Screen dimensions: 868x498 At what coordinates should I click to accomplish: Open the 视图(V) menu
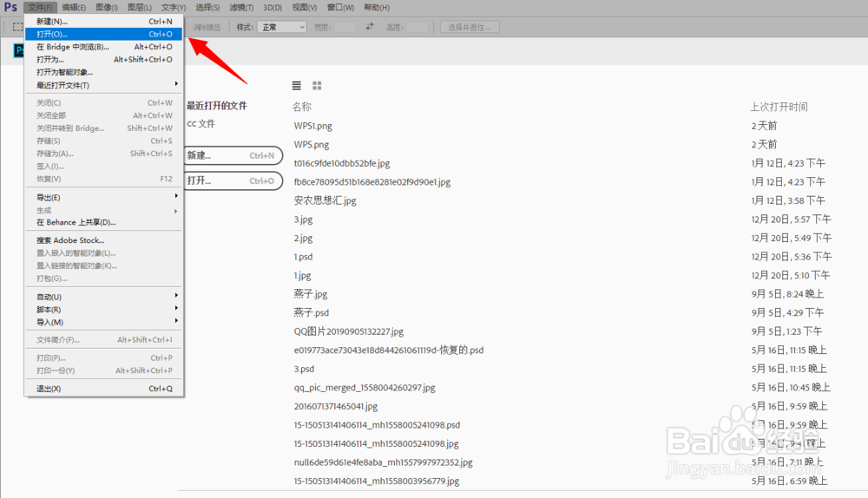coord(305,7)
